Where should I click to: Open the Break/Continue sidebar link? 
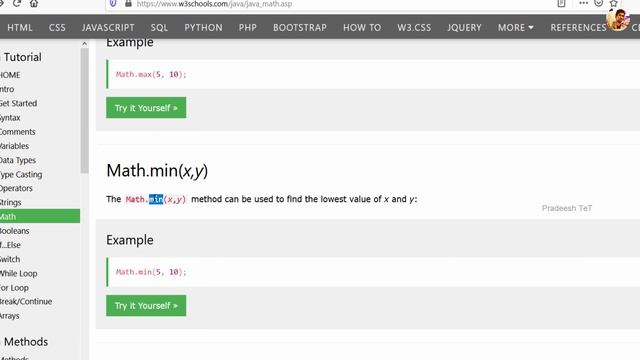[26, 302]
